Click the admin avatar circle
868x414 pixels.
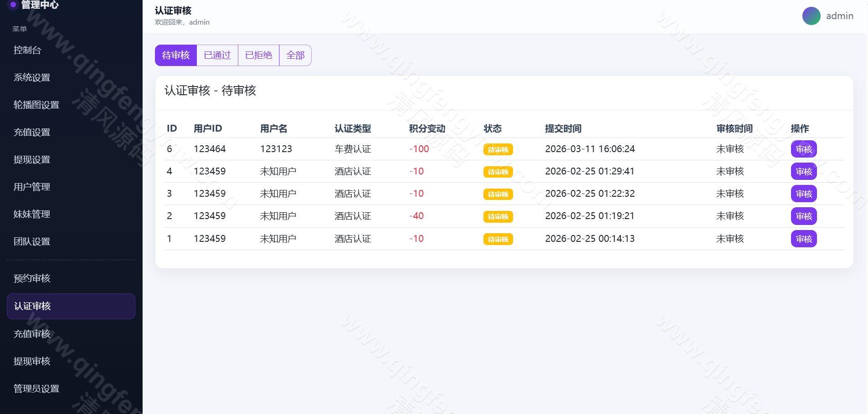click(811, 16)
